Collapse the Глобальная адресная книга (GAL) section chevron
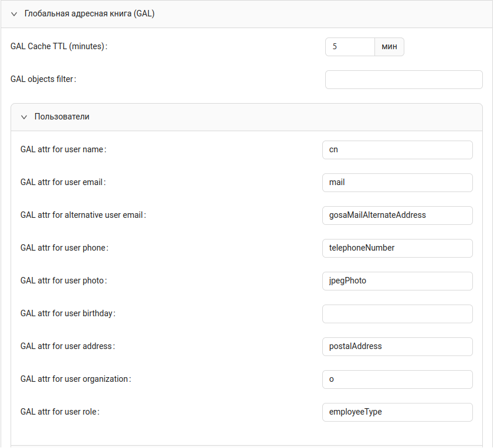Image resolution: width=494 pixels, height=448 pixels. [x=14, y=14]
